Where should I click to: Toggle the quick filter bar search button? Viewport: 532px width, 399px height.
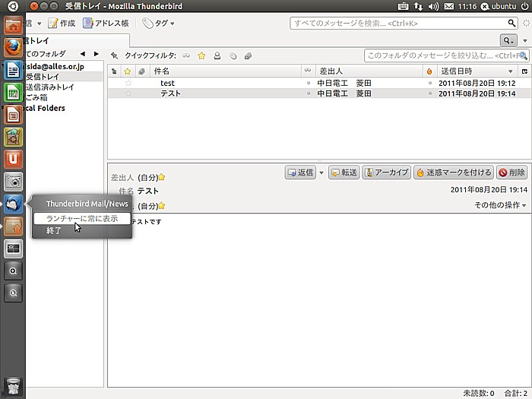(x=508, y=41)
